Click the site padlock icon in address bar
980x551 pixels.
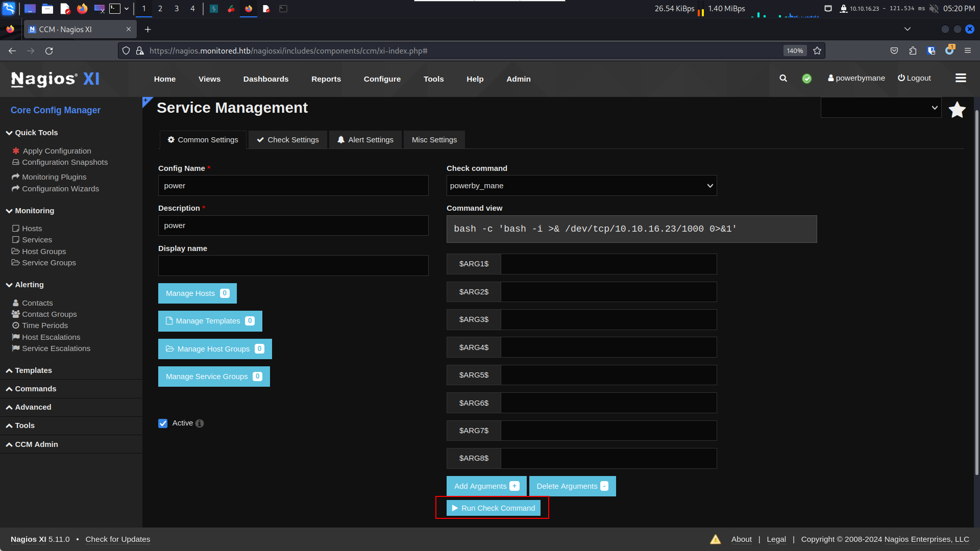coord(140,51)
